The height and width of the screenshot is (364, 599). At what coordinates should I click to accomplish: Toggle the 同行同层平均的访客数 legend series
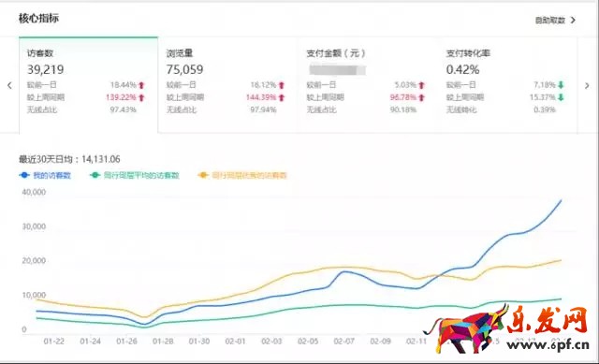point(135,175)
